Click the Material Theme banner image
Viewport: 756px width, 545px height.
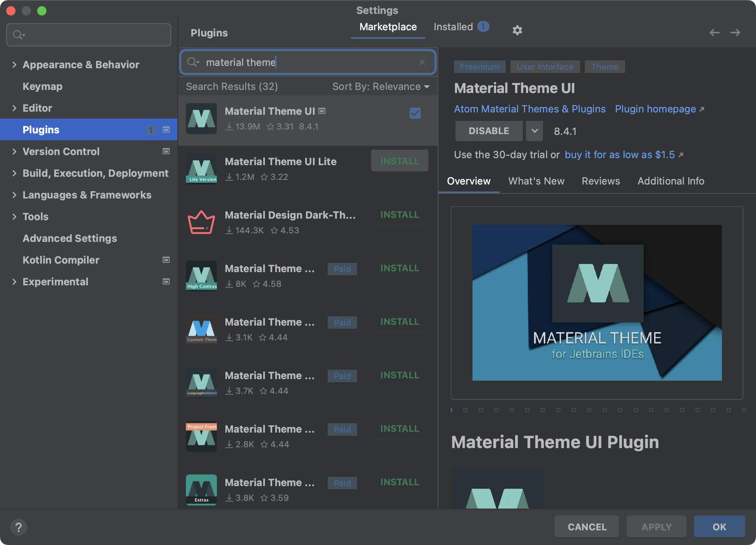596,302
